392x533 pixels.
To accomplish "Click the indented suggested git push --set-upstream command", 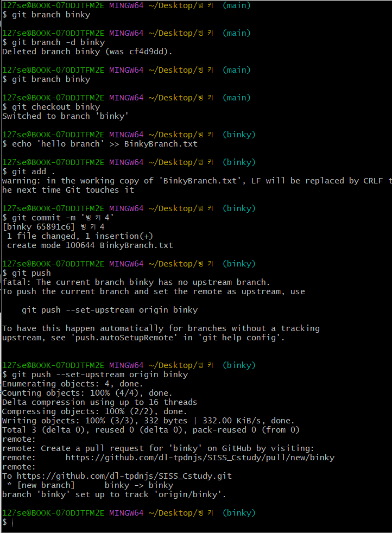I will click(110, 310).
